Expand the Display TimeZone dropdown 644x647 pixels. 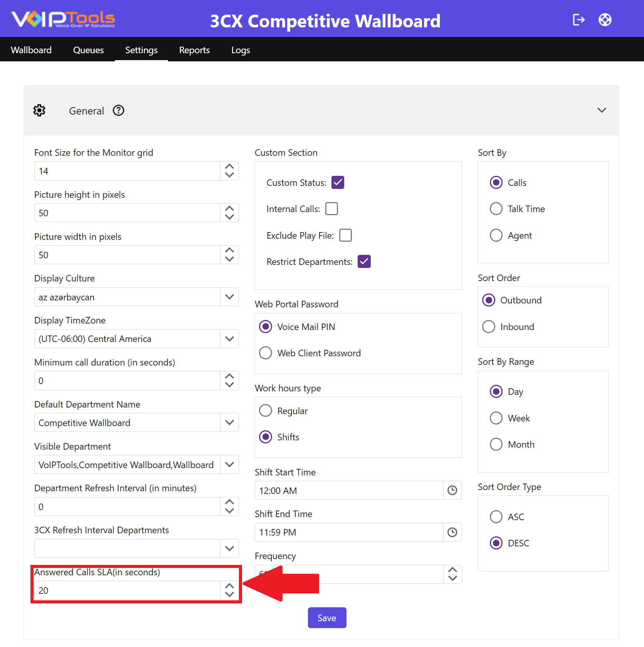[136, 339]
